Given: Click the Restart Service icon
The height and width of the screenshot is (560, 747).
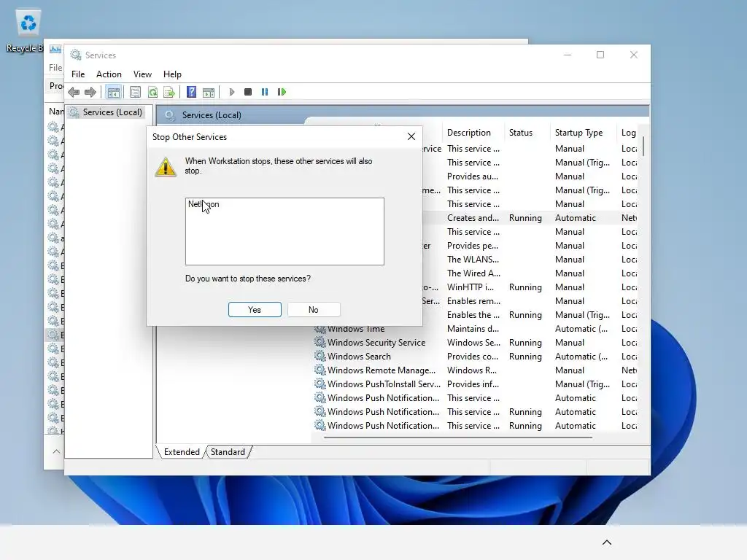Looking at the screenshot, I should click(x=282, y=92).
